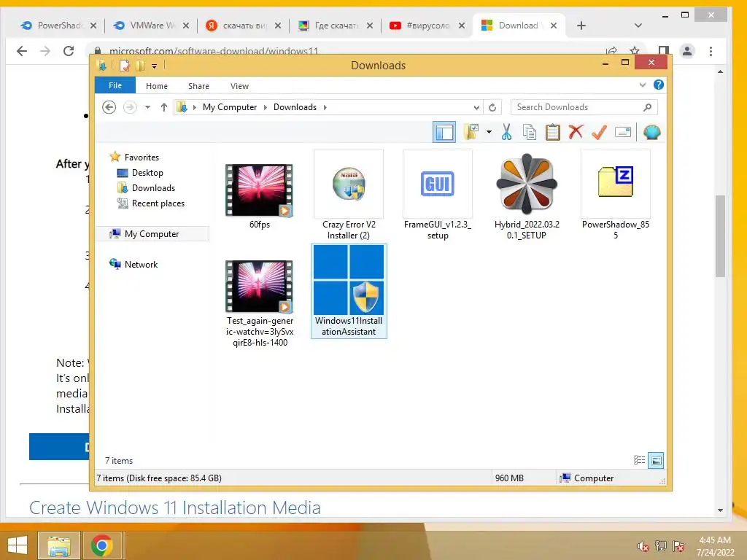Click quick access Properties icon in title bar

pyautogui.click(x=124, y=65)
